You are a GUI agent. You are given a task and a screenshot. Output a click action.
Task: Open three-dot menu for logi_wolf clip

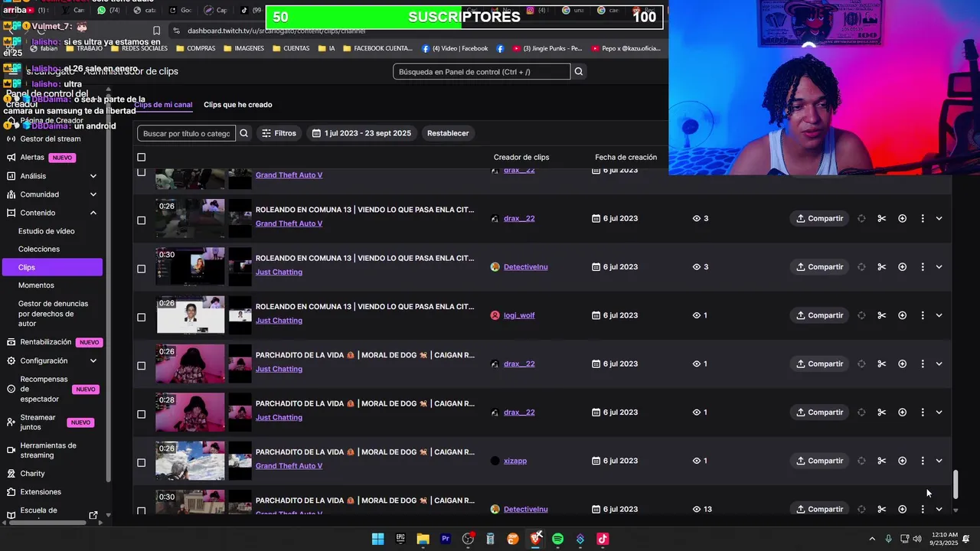point(923,315)
